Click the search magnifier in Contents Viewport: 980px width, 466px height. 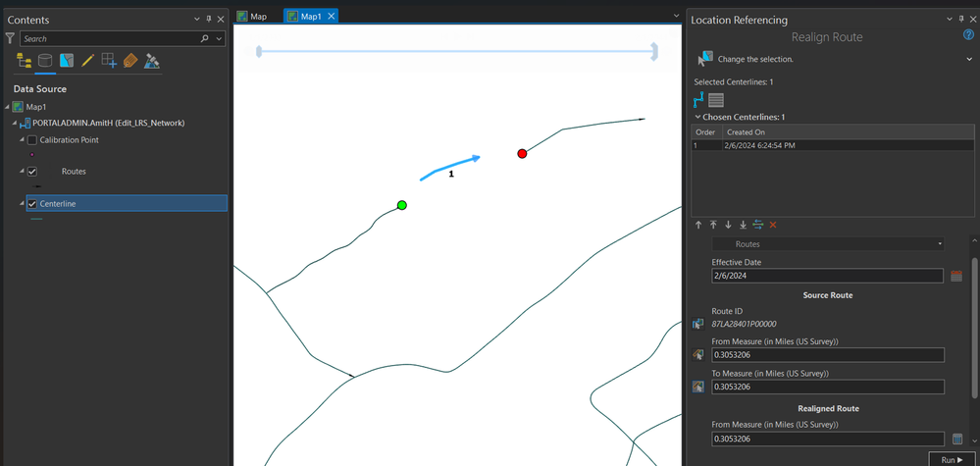coord(204,38)
